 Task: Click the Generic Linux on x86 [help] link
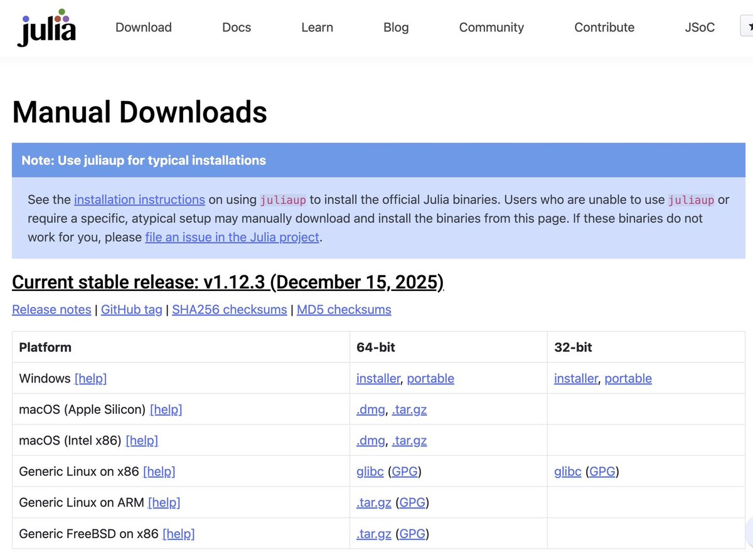tap(159, 472)
